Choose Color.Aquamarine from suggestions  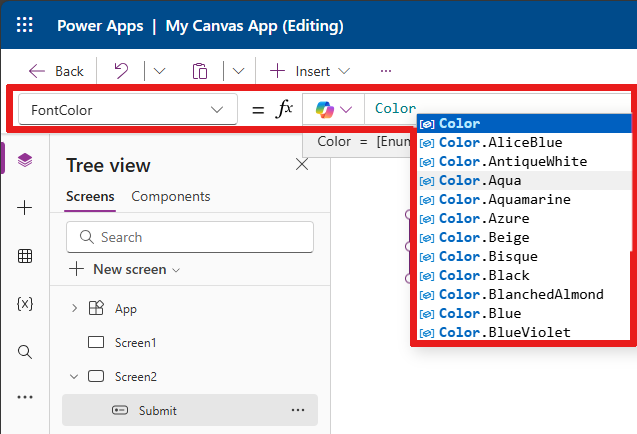pos(524,200)
